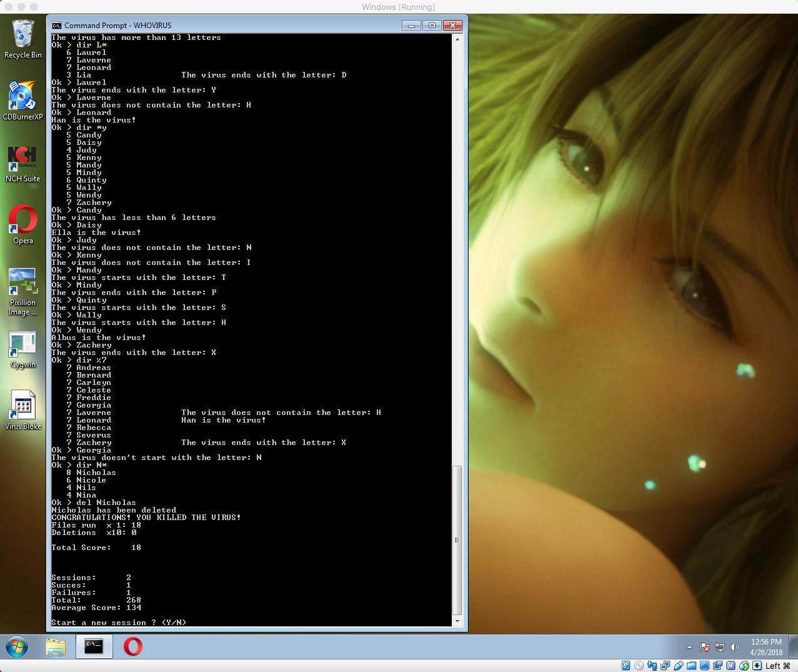Click the VirtualBox video capture status icon
The width and height of the screenshot is (798, 672).
[x=717, y=666]
